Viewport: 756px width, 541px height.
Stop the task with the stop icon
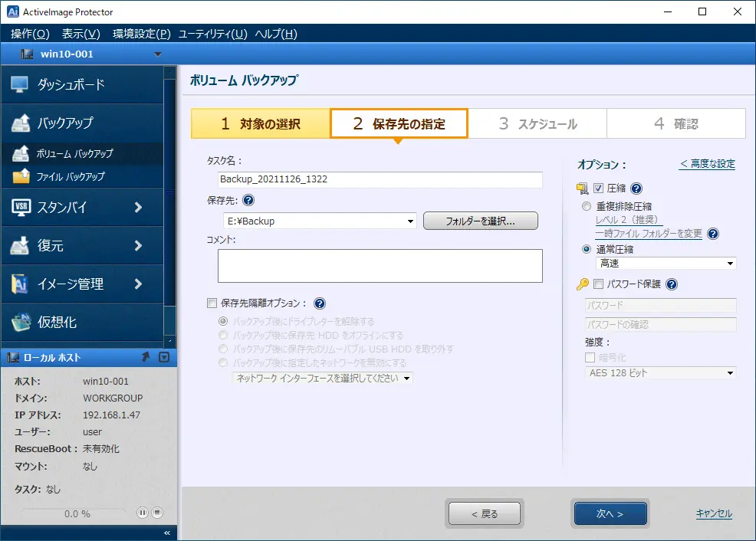157,513
